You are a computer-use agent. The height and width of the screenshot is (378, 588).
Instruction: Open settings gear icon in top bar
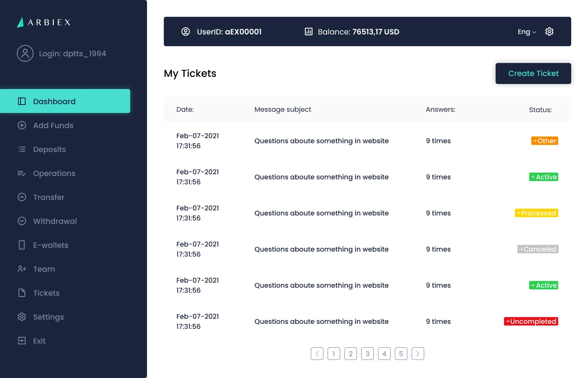click(x=549, y=31)
